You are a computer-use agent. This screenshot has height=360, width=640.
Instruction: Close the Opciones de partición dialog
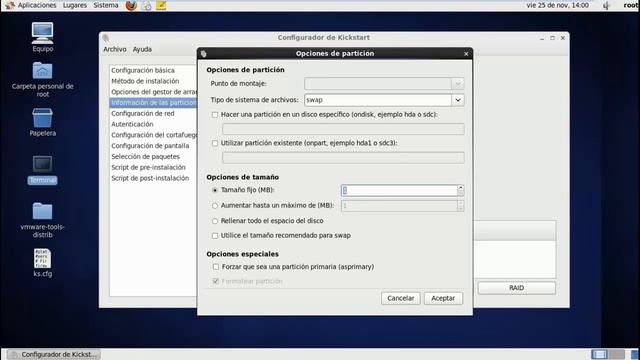pos(466,53)
